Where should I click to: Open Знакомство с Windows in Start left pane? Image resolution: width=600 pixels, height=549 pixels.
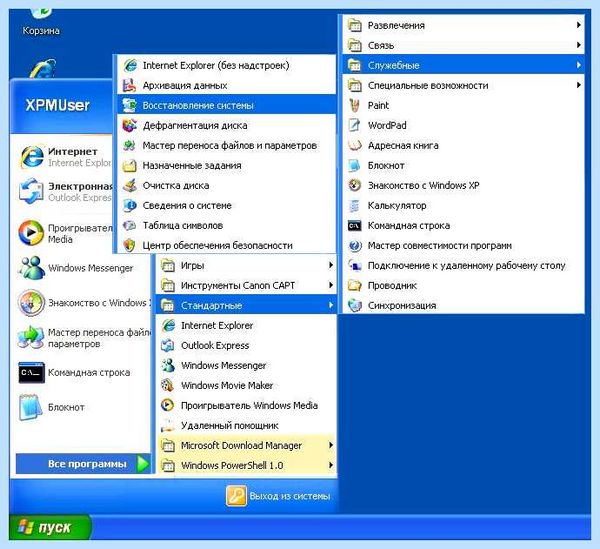coord(82,303)
